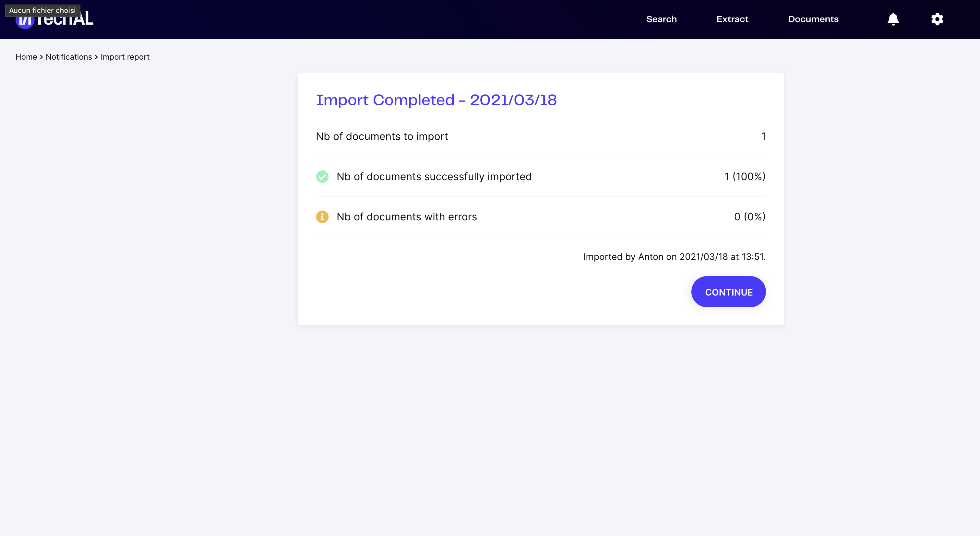Click the '1 (100%)' imported value
The width and height of the screenshot is (980, 536).
pyautogui.click(x=745, y=176)
